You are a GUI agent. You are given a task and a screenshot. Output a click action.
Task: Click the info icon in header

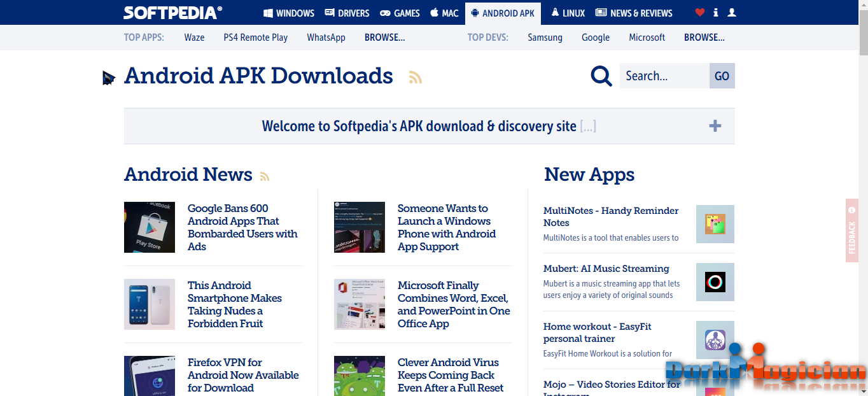[716, 13]
